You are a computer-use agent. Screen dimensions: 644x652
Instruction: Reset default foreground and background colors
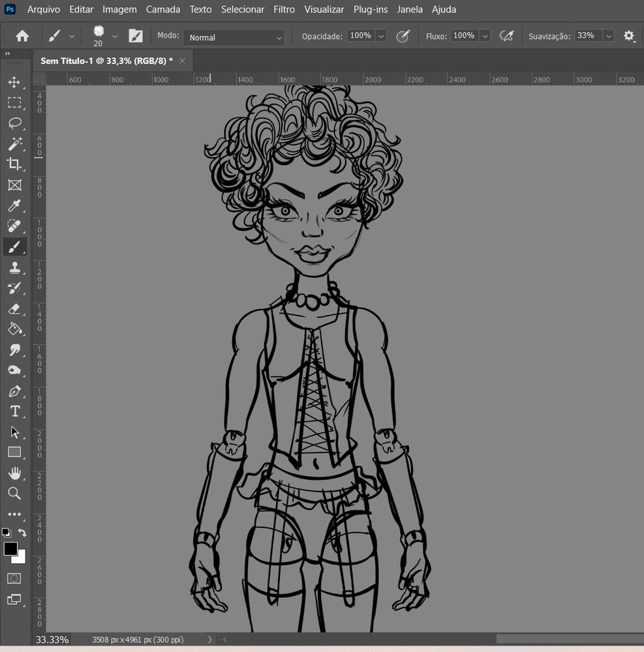pyautogui.click(x=7, y=533)
